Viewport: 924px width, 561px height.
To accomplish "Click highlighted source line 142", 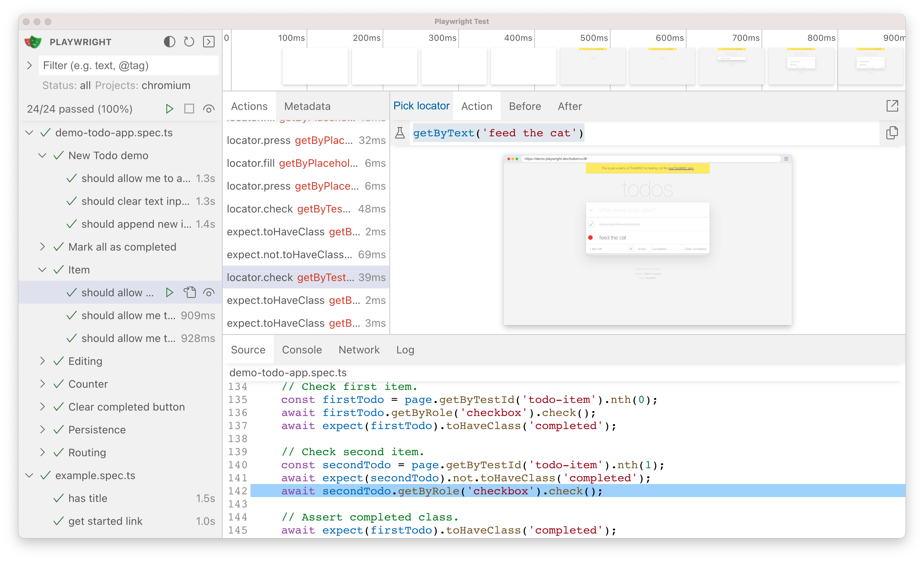I will tap(577, 491).
